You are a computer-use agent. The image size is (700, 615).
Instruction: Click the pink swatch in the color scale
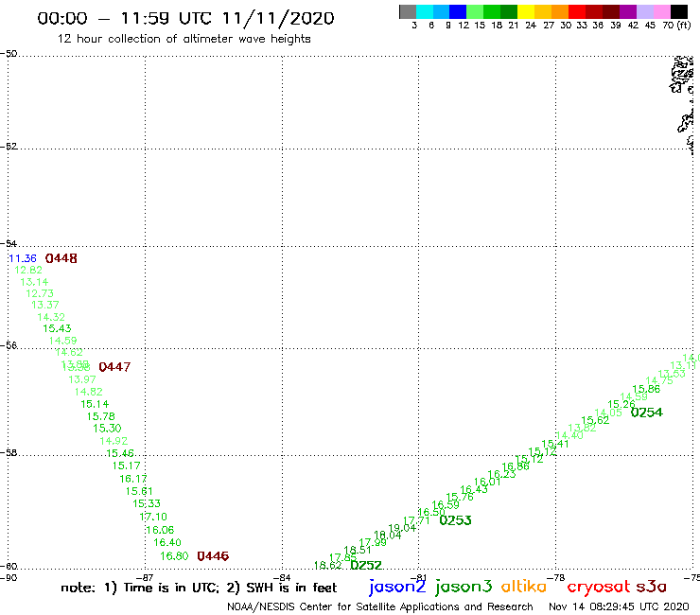click(x=662, y=11)
